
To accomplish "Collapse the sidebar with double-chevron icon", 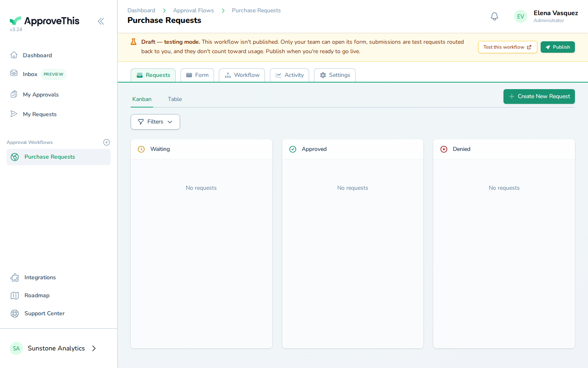I will point(101,21).
